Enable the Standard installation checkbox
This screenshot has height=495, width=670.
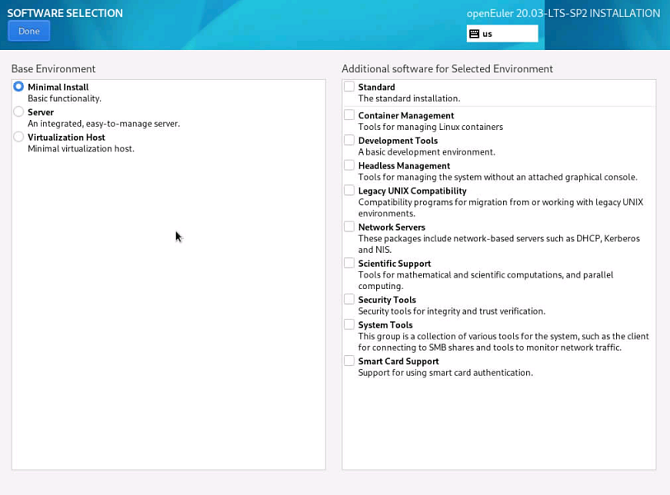349,87
